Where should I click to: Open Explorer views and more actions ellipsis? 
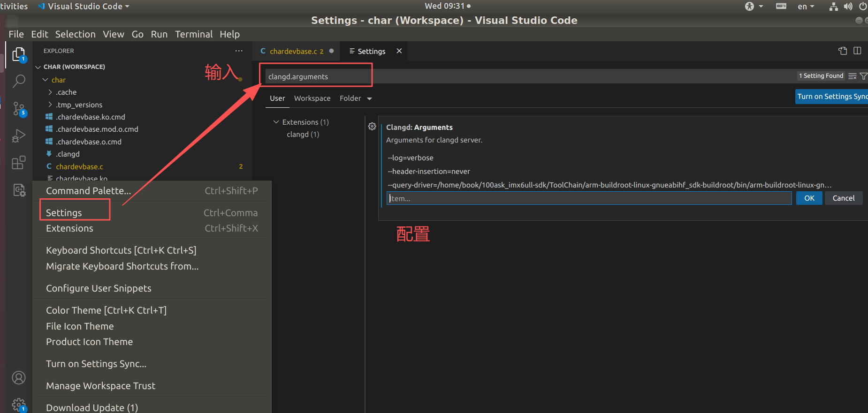tap(239, 51)
